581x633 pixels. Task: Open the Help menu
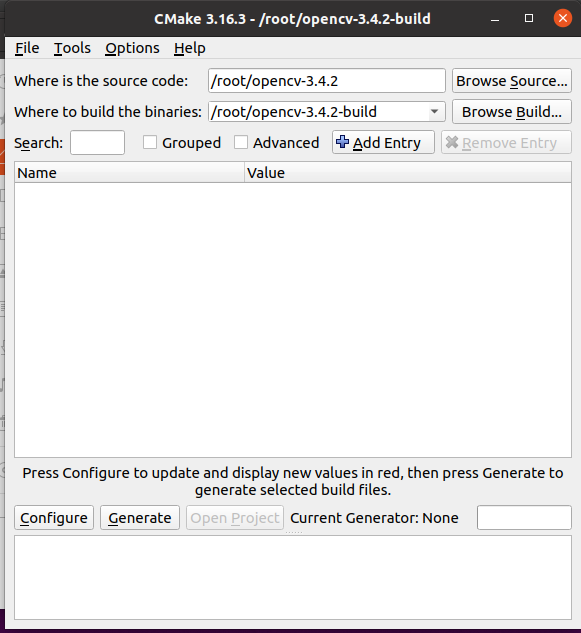[190, 48]
